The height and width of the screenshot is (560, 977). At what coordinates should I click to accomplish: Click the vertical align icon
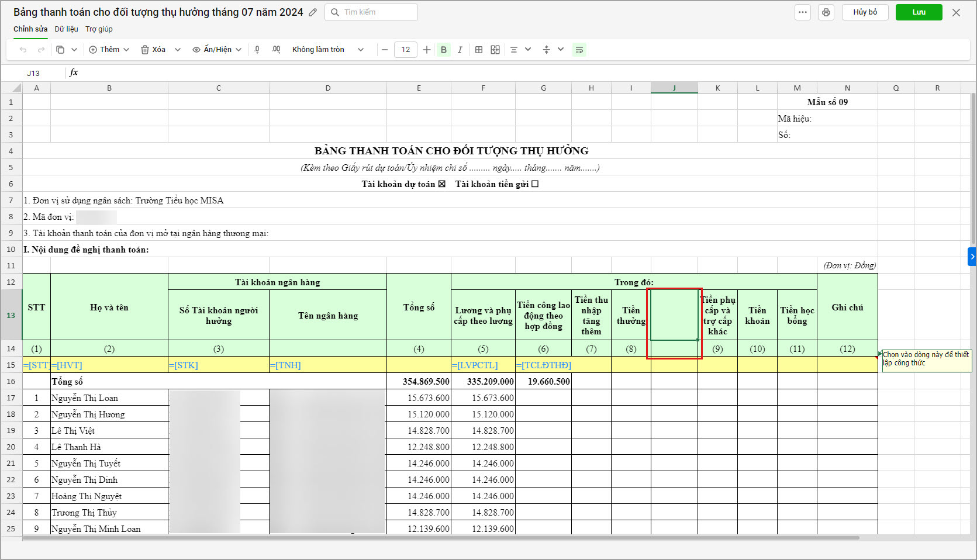(547, 50)
